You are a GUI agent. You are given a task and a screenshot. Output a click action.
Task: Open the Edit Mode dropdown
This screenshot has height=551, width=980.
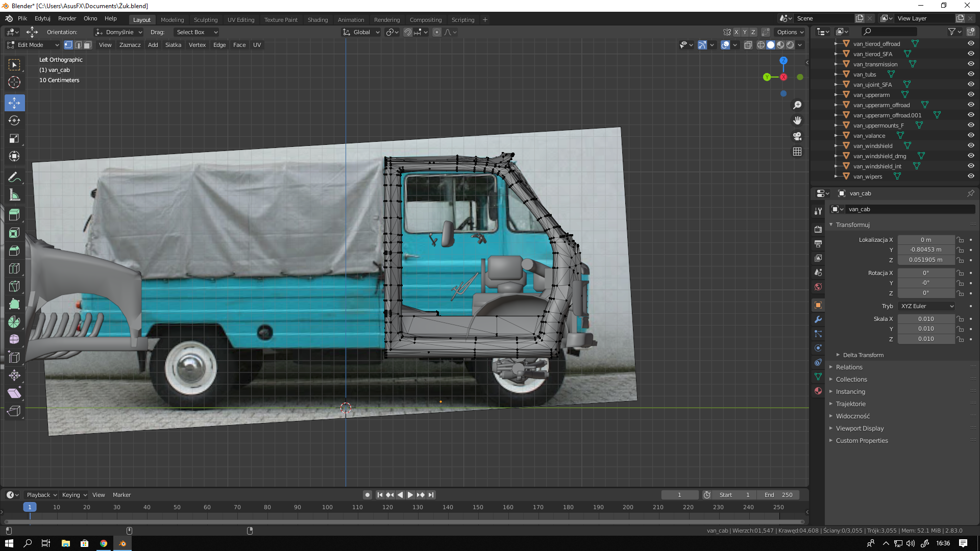click(x=33, y=45)
